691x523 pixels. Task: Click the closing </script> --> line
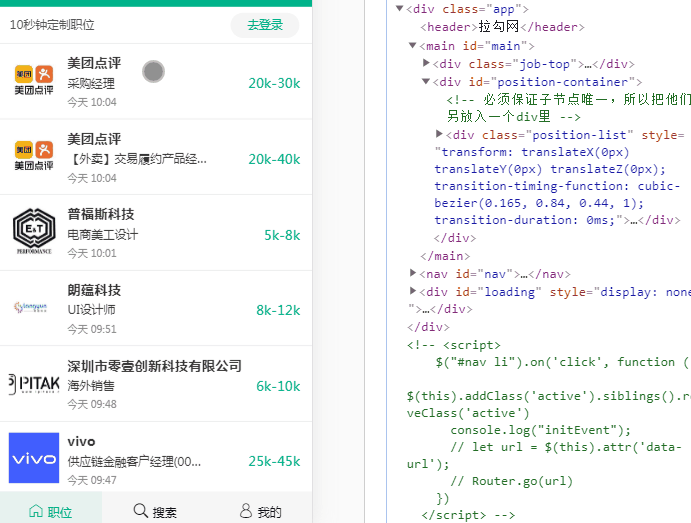tap(468, 515)
